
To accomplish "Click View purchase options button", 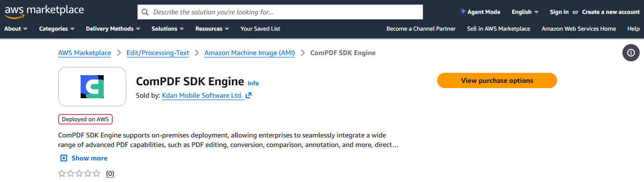I will pyautogui.click(x=497, y=80).
